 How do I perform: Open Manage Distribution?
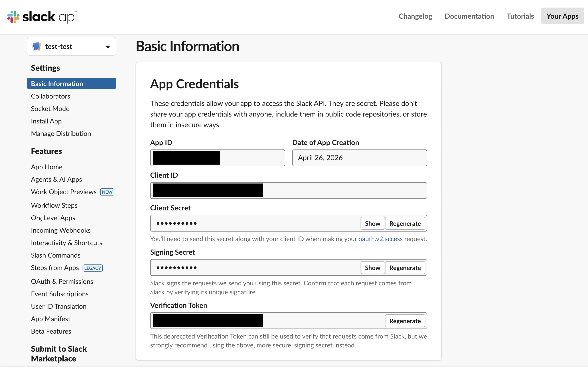61,133
